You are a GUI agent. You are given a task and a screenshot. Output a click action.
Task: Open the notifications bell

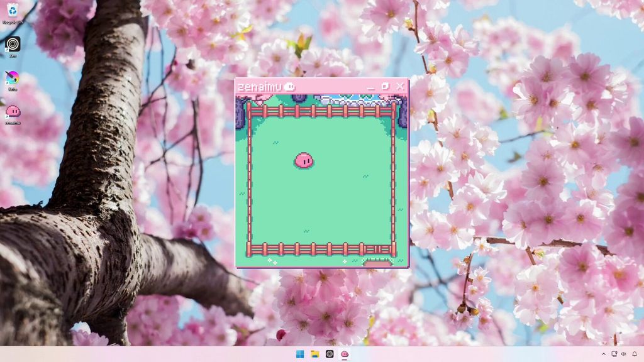635,354
